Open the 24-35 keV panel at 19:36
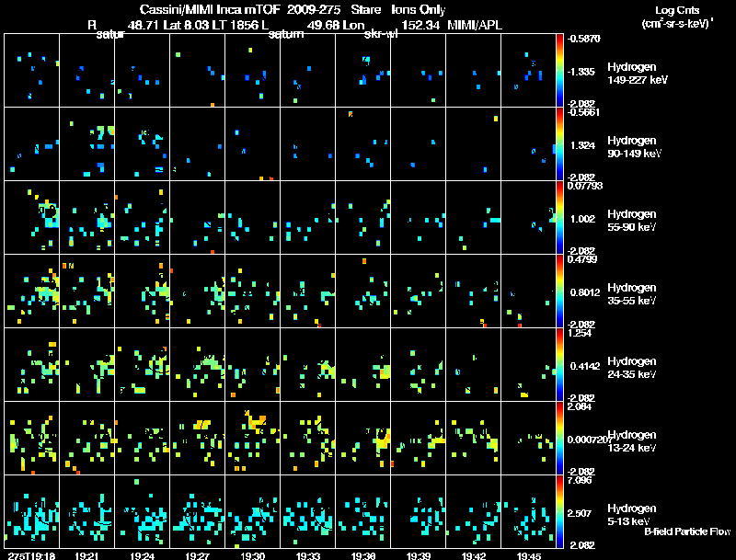This screenshot has width=736, height=560. click(x=362, y=364)
